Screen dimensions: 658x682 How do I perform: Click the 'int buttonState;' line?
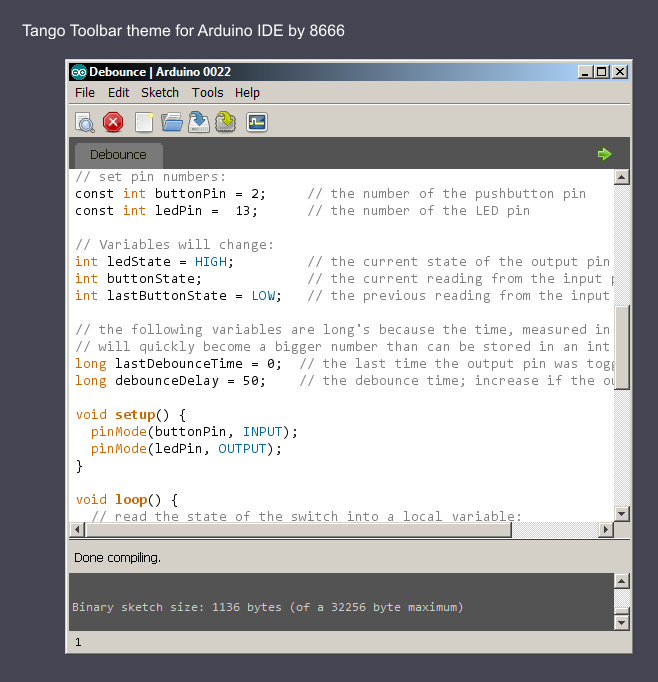coord(138,279)
